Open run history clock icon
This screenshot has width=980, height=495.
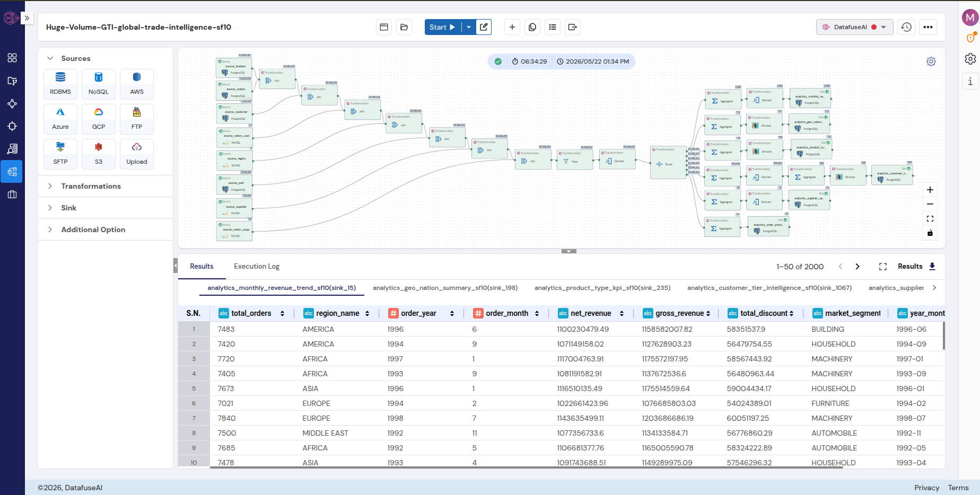906,27
